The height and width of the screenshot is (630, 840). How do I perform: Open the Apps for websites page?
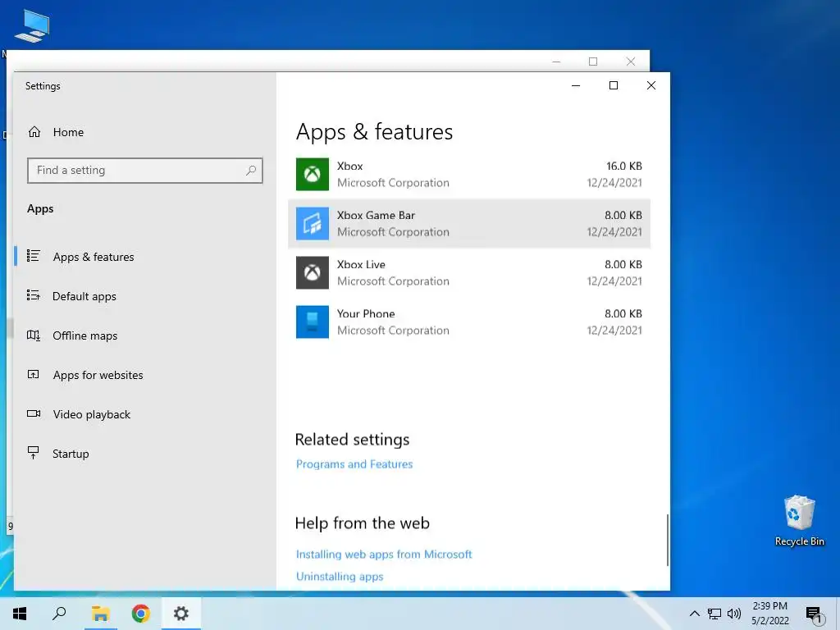(x=98, y=375)
